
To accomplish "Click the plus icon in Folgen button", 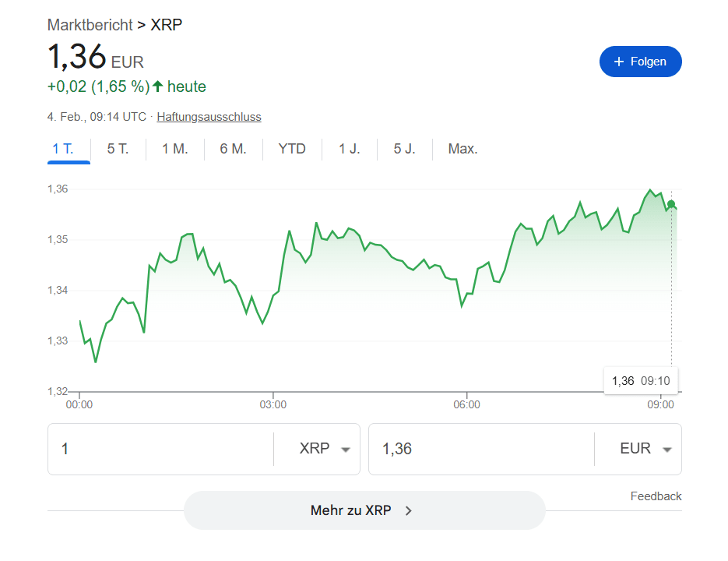I will (x=619, y=62).
